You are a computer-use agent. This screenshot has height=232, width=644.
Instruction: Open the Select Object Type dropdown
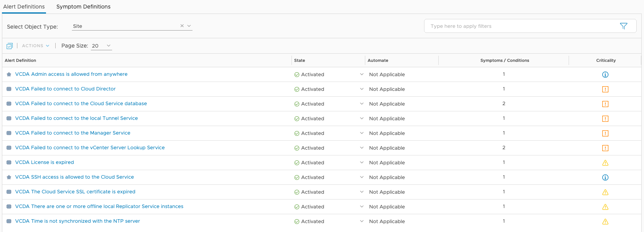(x=189, y=26)
